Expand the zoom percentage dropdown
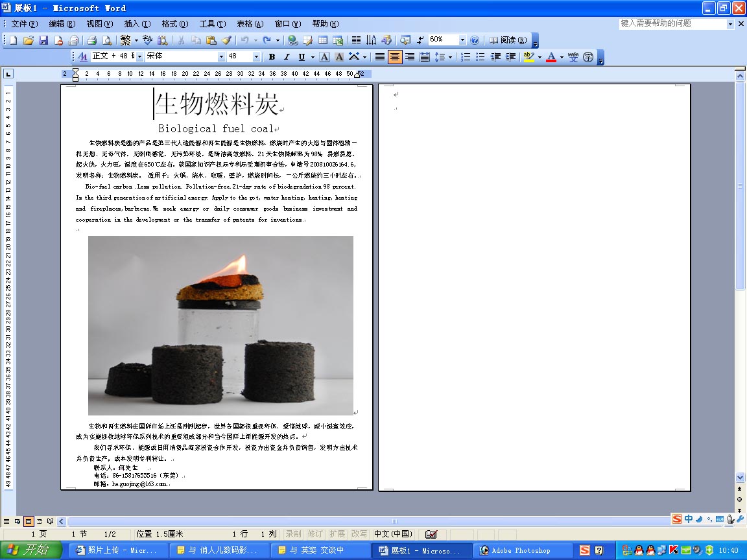Viewport: 747px width, 560px height. (x=462, y=40)
